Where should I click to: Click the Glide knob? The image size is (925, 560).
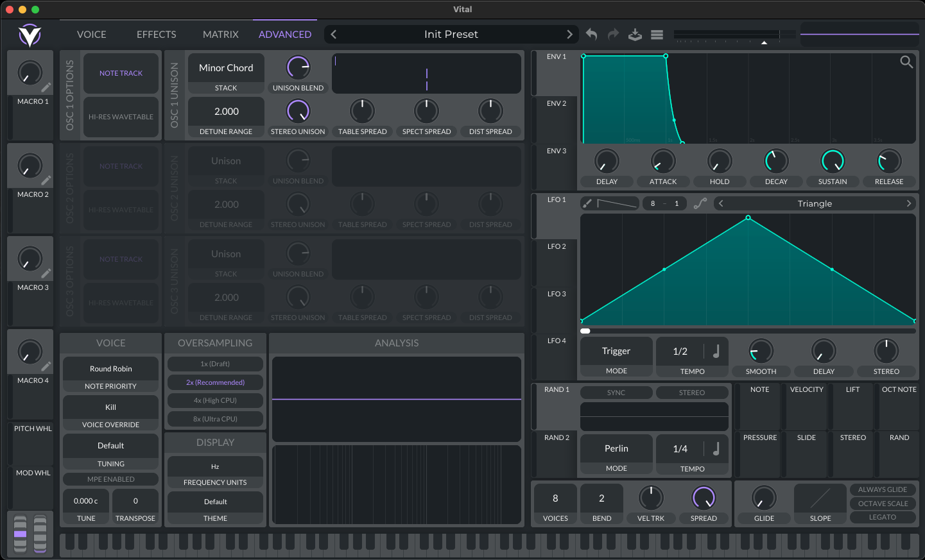coord(764,498)
